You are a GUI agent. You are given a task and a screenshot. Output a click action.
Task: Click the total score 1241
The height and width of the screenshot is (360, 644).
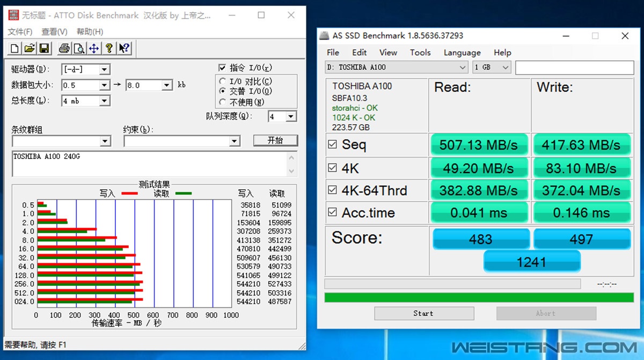(532, 262)
